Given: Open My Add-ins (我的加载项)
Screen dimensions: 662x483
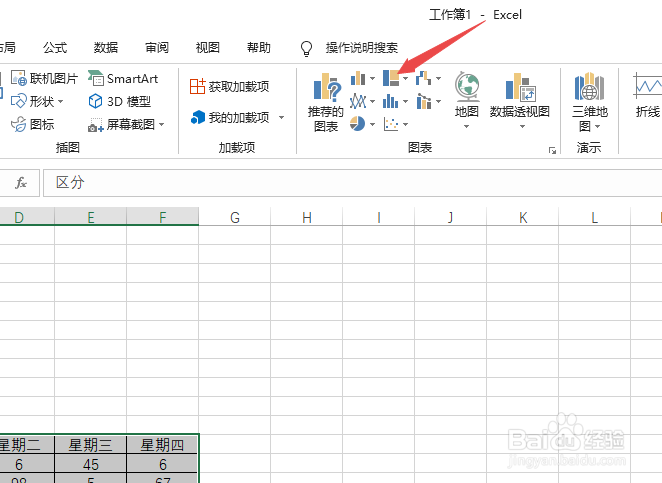Looking at the screenshot, I should 231,117.
